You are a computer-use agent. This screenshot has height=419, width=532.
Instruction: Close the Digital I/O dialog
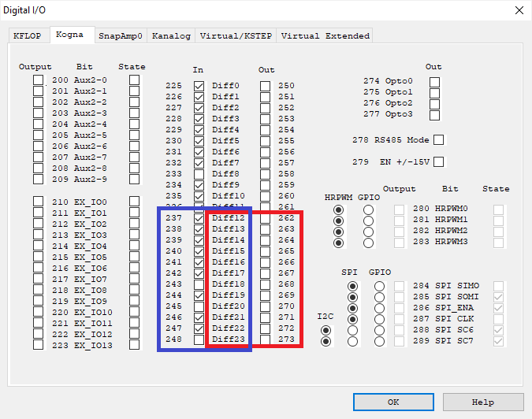tap(518, 10)
